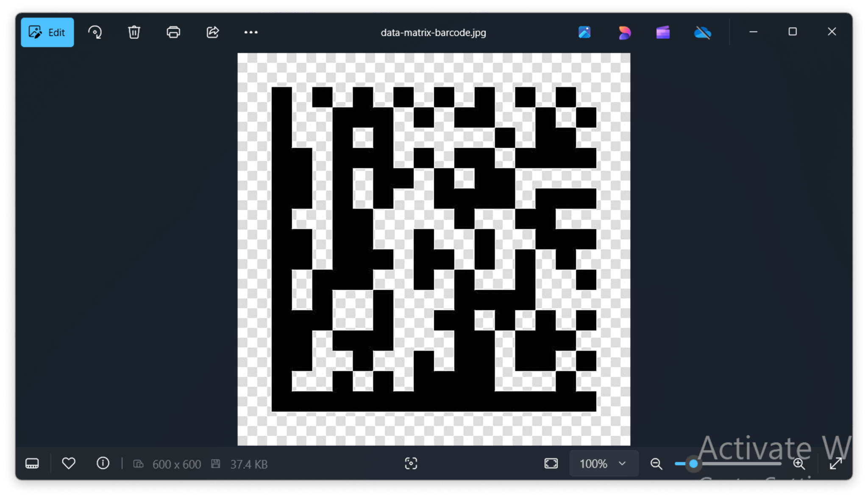Print the current image
This screenshot has width=868, height=498.
point(173,32)
